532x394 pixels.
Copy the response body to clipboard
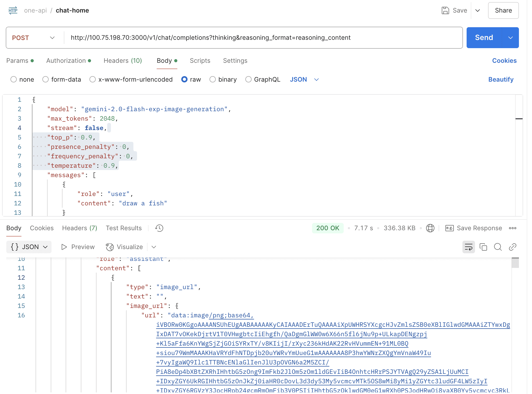tap(483, 247)
